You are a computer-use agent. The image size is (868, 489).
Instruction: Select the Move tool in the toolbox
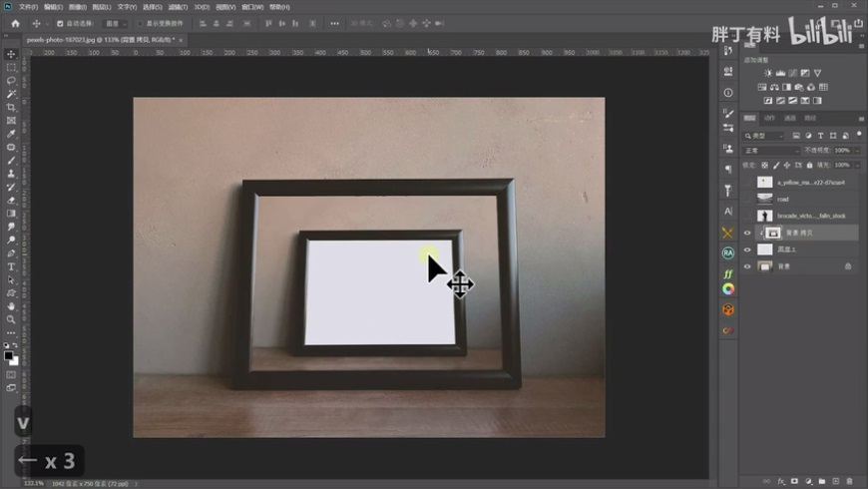11,54
